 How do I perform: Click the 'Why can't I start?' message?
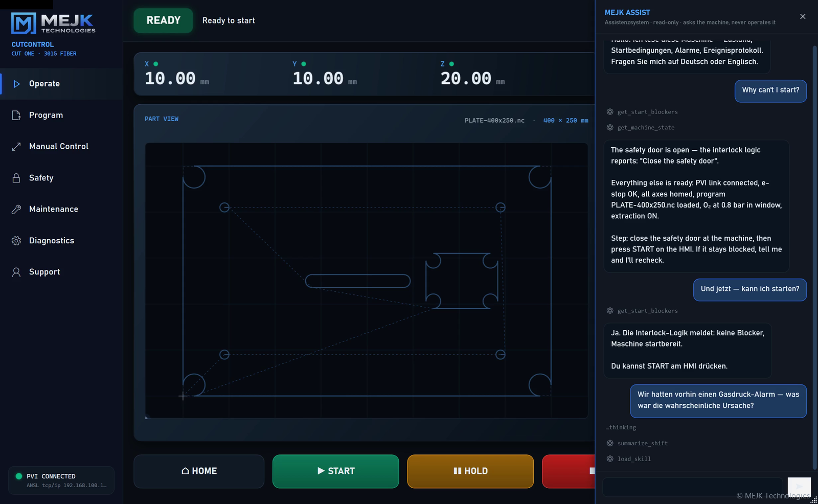click(770, 90)
